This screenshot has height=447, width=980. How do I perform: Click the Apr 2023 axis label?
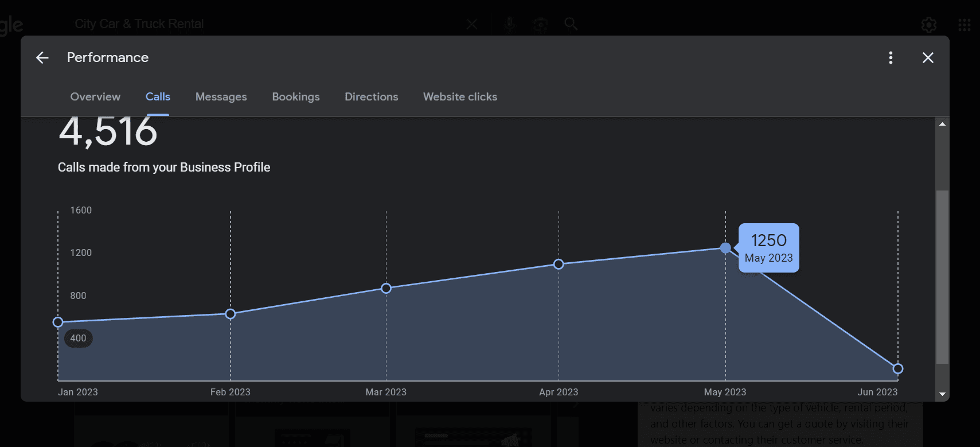(x=559, y=392)
